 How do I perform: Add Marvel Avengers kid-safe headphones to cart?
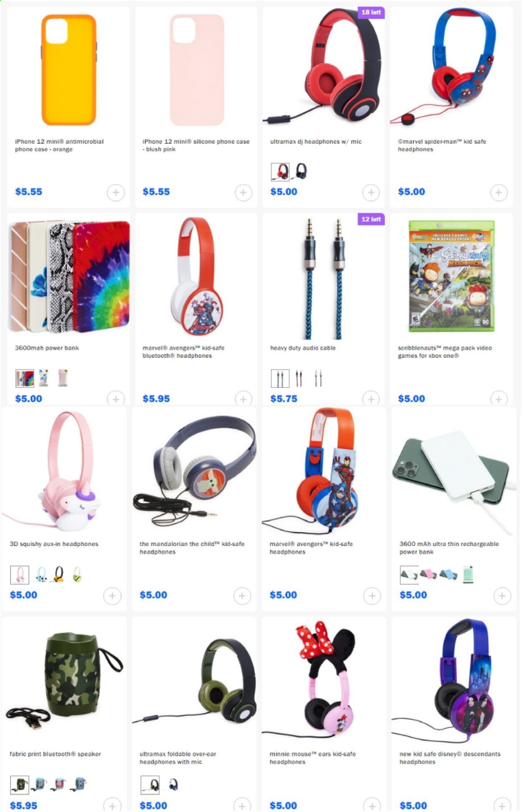[372, 596]
